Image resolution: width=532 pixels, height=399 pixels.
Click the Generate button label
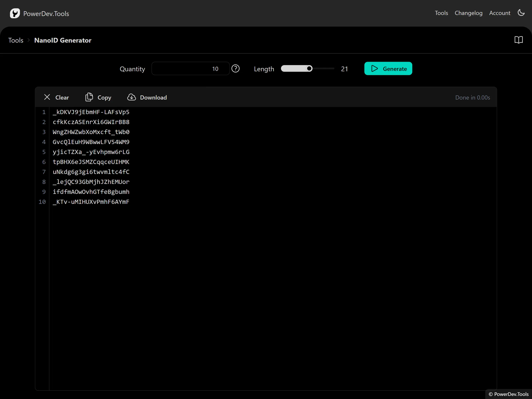pyautogui.click(x=395, y=69)
